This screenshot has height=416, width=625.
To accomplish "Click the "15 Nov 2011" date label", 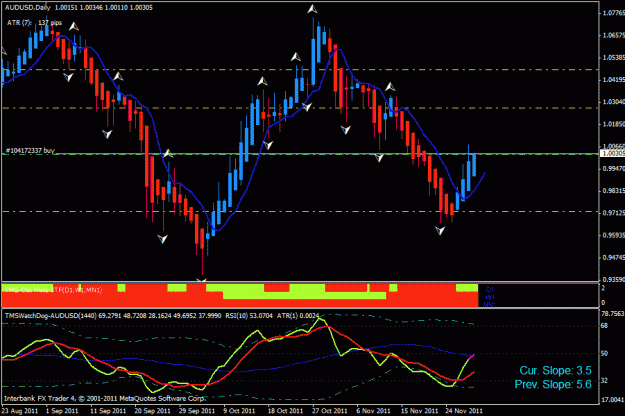I will point(418,410).
